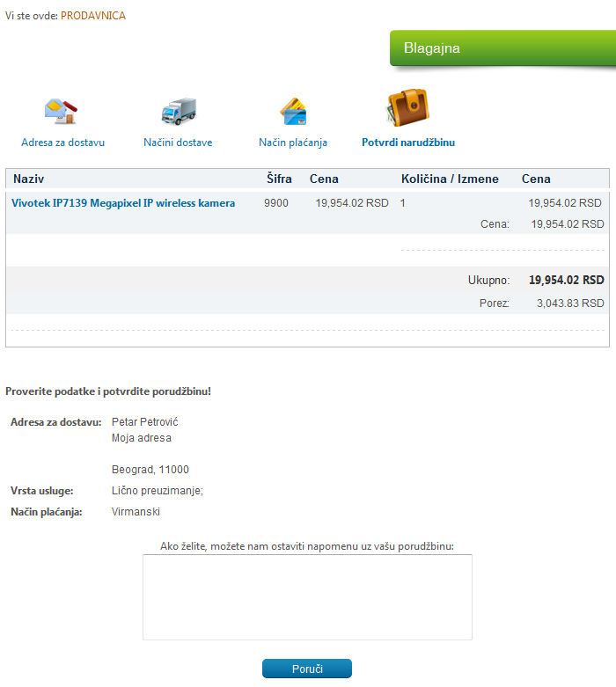The width and height of the screenshot is (616, 687).
Task: Open the Adresa za dostavu step
Action: [62, 143]
